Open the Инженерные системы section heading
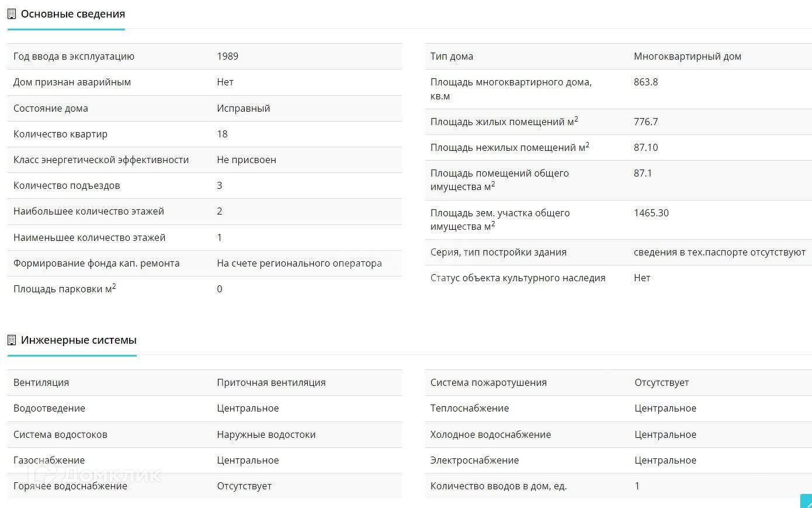The width and height of the screenshot is (812, 508). [x=78, y=340]
